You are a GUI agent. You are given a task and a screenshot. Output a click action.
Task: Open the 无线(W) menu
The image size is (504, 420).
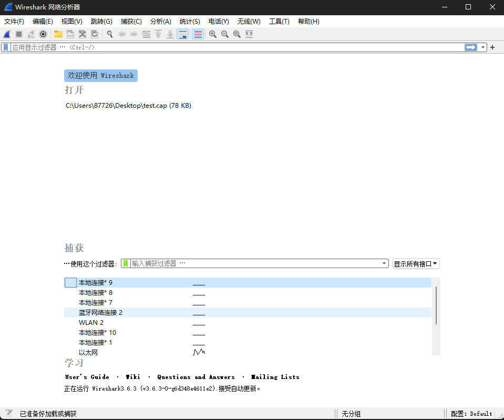pyautogui.click(x=249, y=22)
